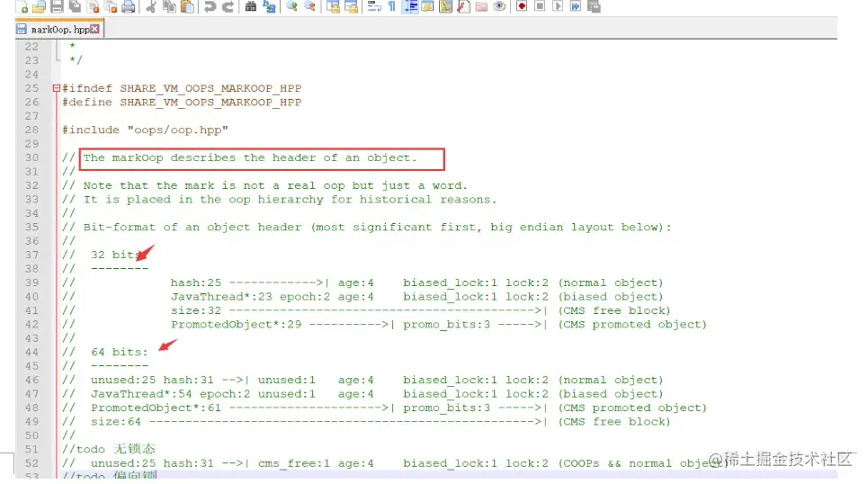Click line number 30 in the margin

pyautogui.click(x=31, y=157)
